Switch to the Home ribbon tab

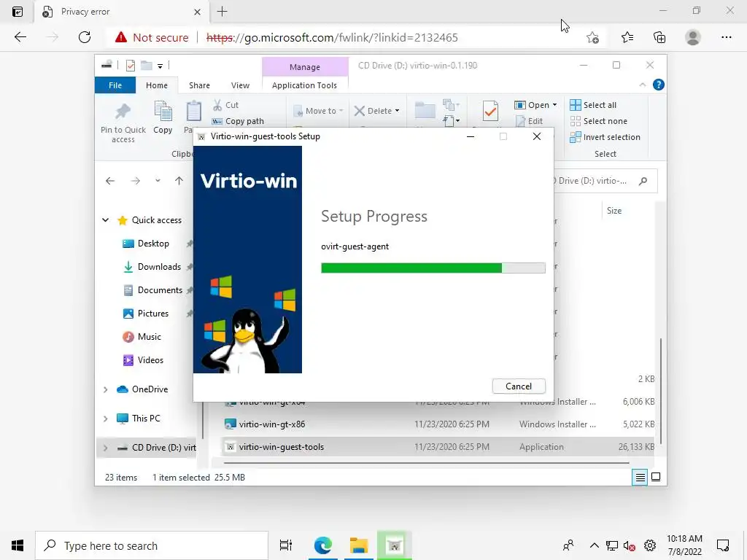point(157,85)
